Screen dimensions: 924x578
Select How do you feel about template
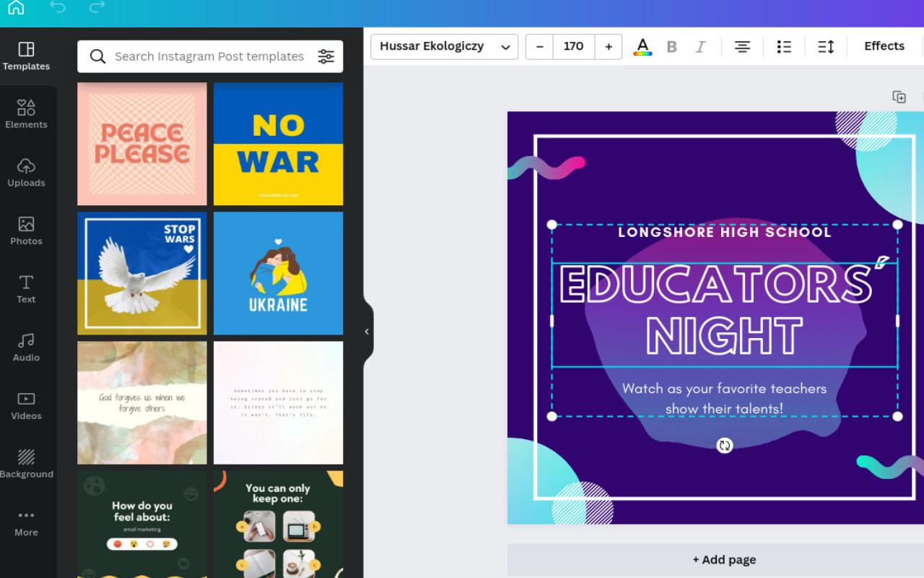pos(142,524)
